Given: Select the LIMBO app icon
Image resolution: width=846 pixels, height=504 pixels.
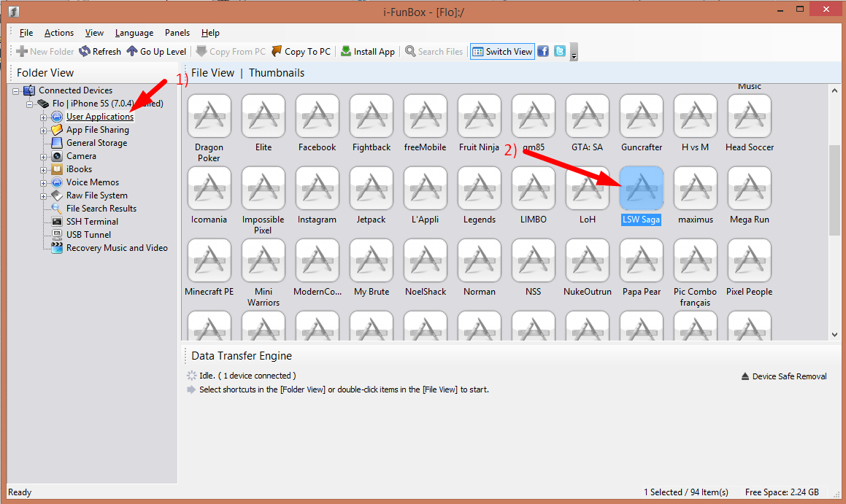Looking at the screenshot, I should (x=533, y=188).
